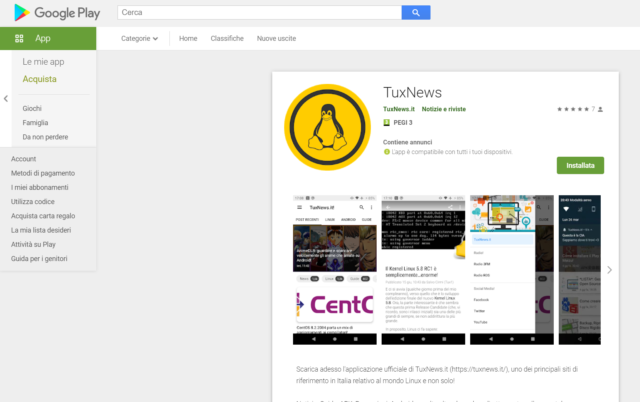Click the green Installata button
Viewport: 640px width, 402px height.
point(580,165)
